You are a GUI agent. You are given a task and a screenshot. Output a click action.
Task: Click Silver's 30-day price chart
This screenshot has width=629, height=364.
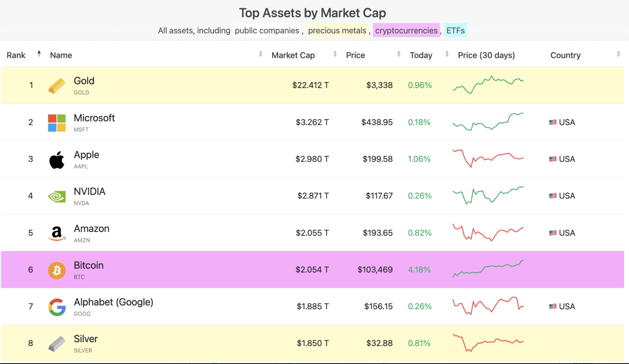(488, 343)
